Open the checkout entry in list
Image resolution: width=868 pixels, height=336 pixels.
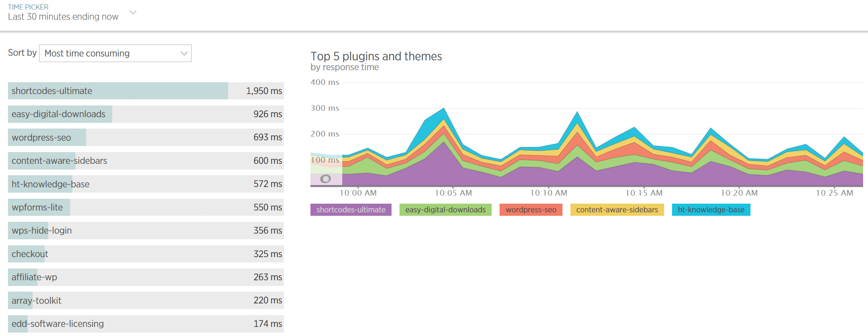pyautogui.click(x=146, y=254)
